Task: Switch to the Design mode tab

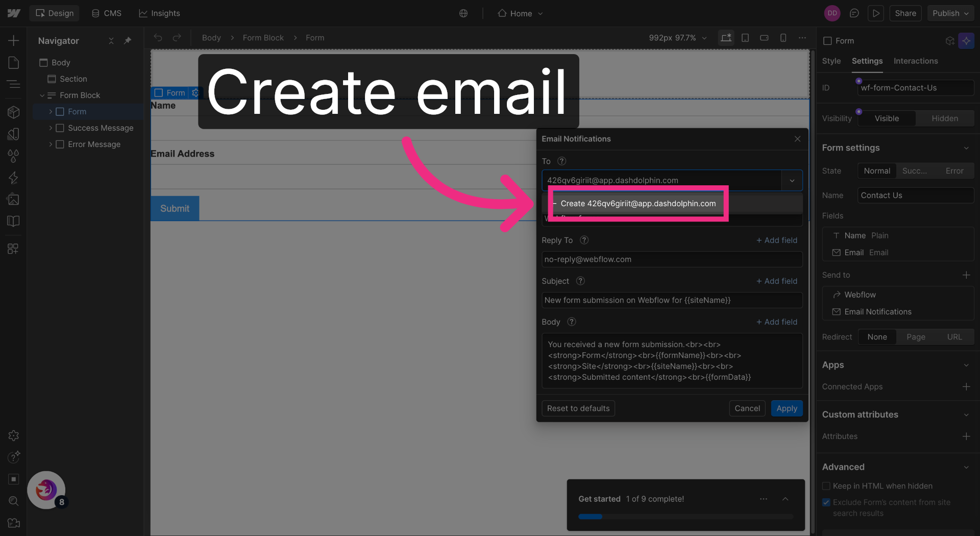Action: [x=55, y=13]
